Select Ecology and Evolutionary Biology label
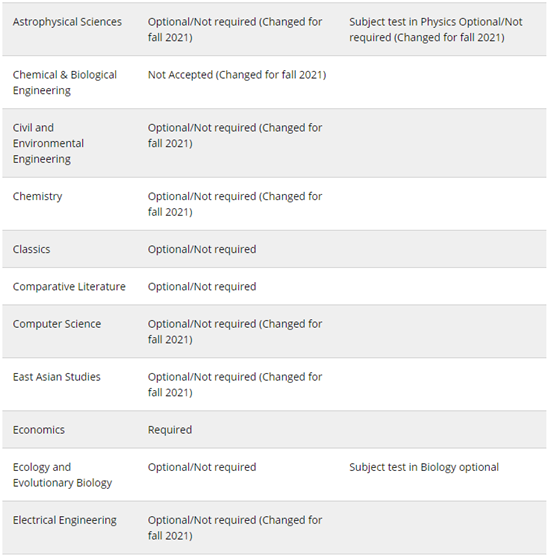Image resolution: width=550 pixels, height=555 pixels. click(62, 475)
